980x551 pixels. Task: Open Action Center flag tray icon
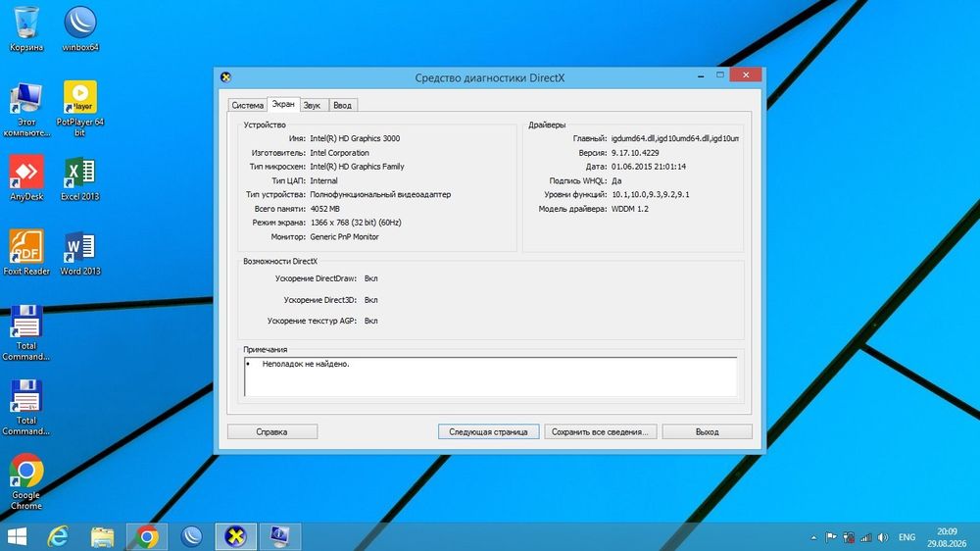831,537
